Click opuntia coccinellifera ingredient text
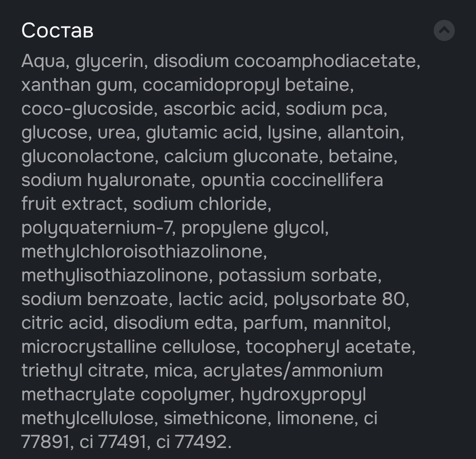Viewport: 476px width, 459px height. coord(291,180)
